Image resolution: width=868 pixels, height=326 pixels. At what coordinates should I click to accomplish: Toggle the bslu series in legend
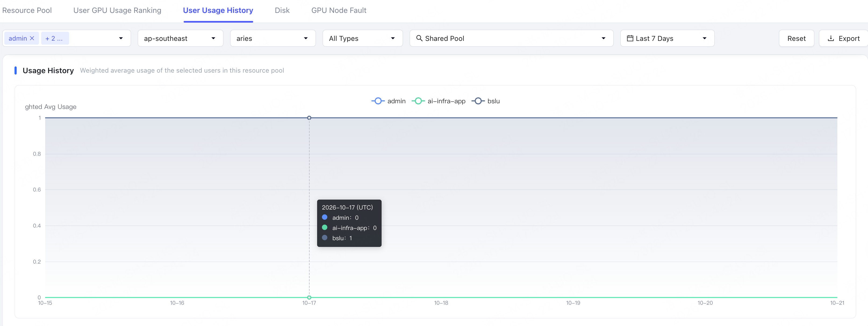[485, 101]
